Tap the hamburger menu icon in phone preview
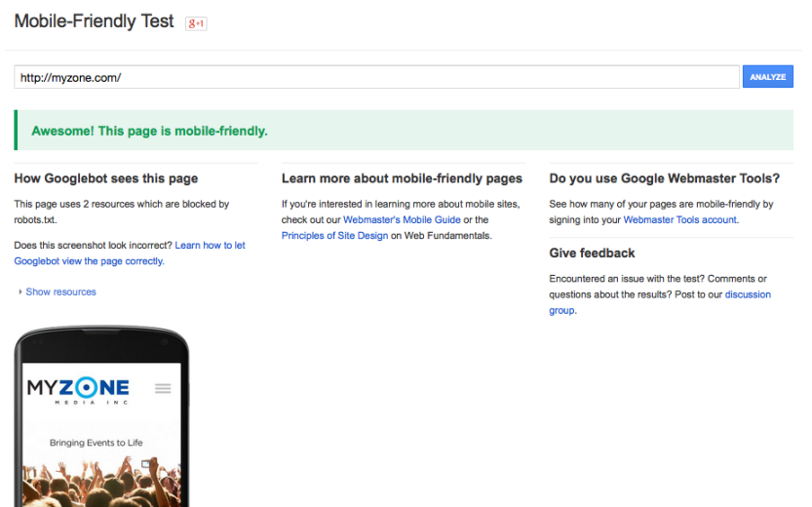 [x=163, y=388]
